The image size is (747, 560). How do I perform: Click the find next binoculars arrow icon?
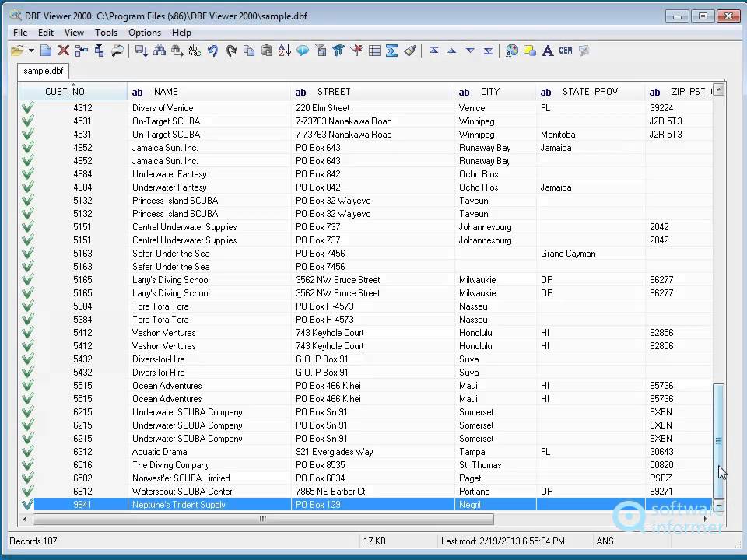click(177, 51)
